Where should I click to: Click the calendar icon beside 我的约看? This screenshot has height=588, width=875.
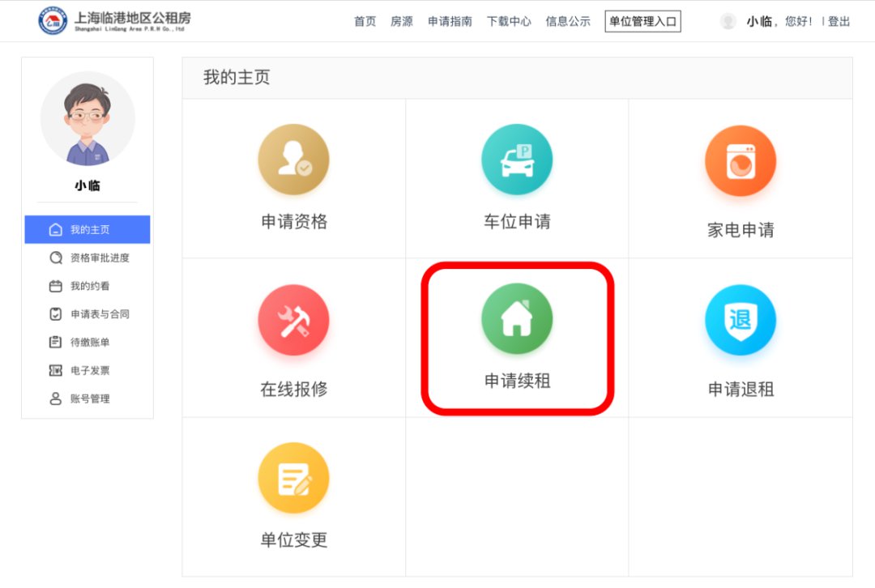(55, 286)
